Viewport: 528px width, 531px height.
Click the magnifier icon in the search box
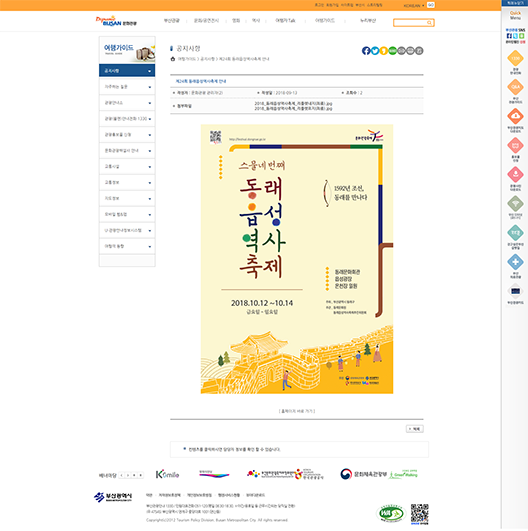[429, 23]
